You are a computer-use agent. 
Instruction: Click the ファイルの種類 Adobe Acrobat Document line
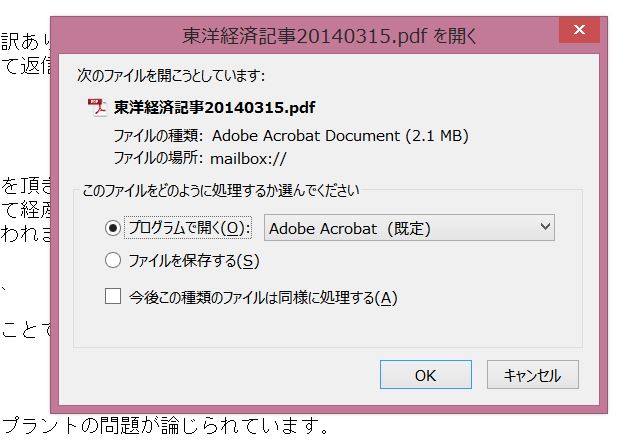pyautogui.click(x=290, y=135)
